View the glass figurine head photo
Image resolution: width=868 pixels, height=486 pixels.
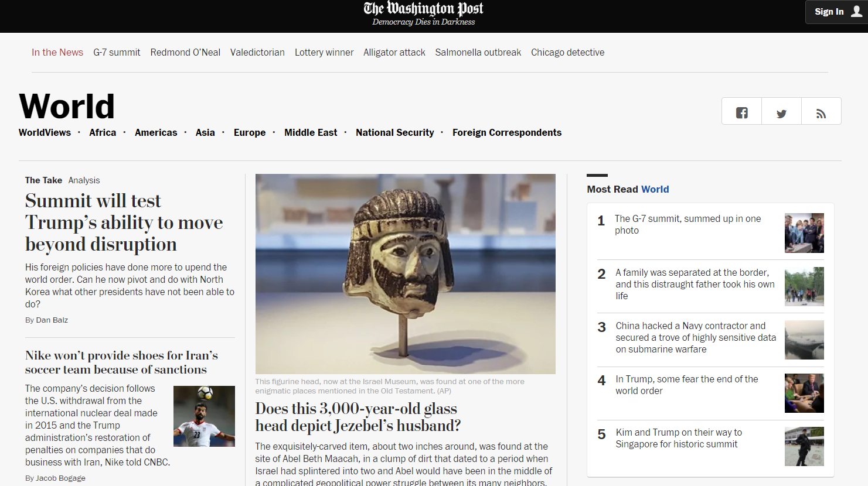406,274
